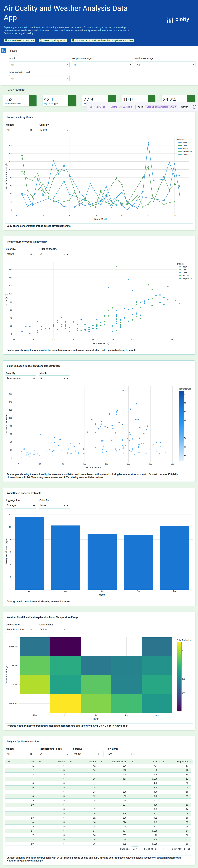Click the Plotly logo in header
This screenshot has height=868, width=198.
coord(178,20)
